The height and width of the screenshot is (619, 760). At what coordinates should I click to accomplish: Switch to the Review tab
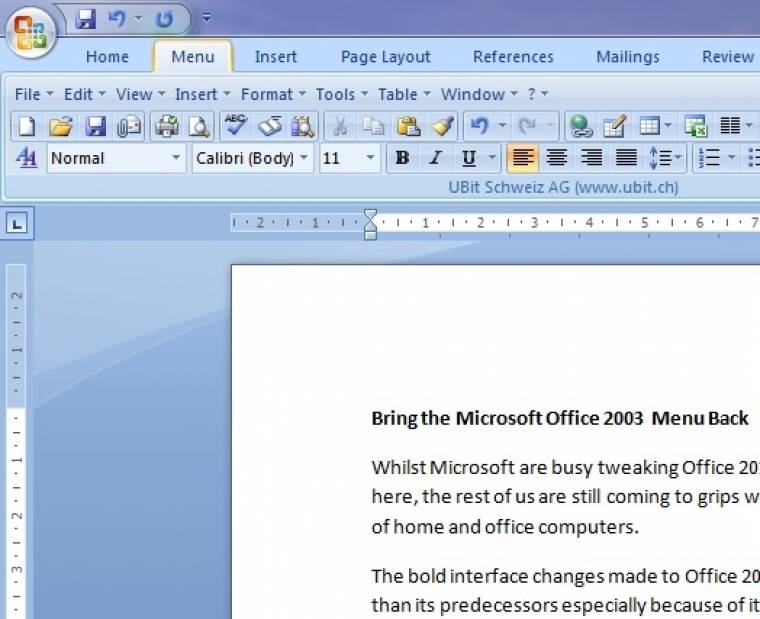[x=728, y=57]
